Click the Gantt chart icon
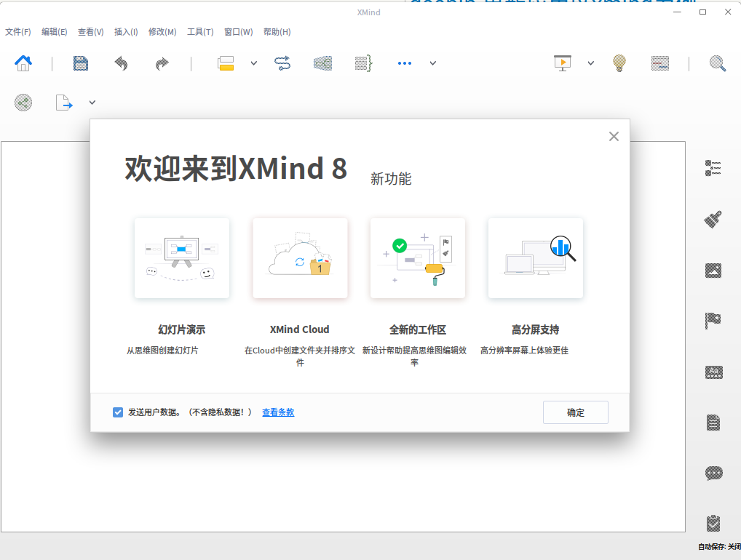 [659, 63]
